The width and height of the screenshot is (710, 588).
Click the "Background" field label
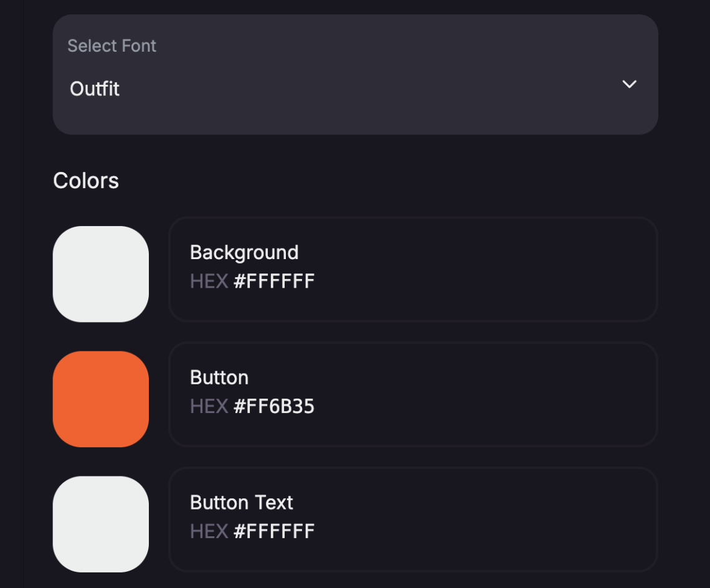point(244,252)
